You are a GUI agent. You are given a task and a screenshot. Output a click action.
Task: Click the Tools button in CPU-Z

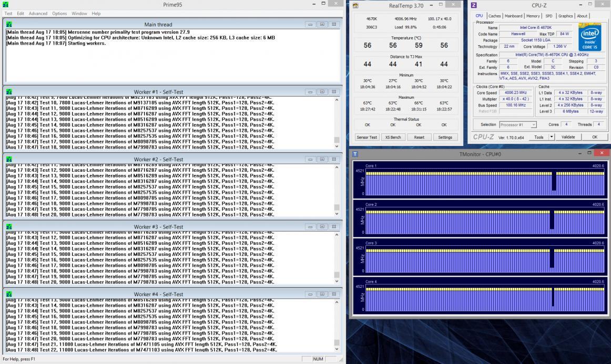point(538,137)
